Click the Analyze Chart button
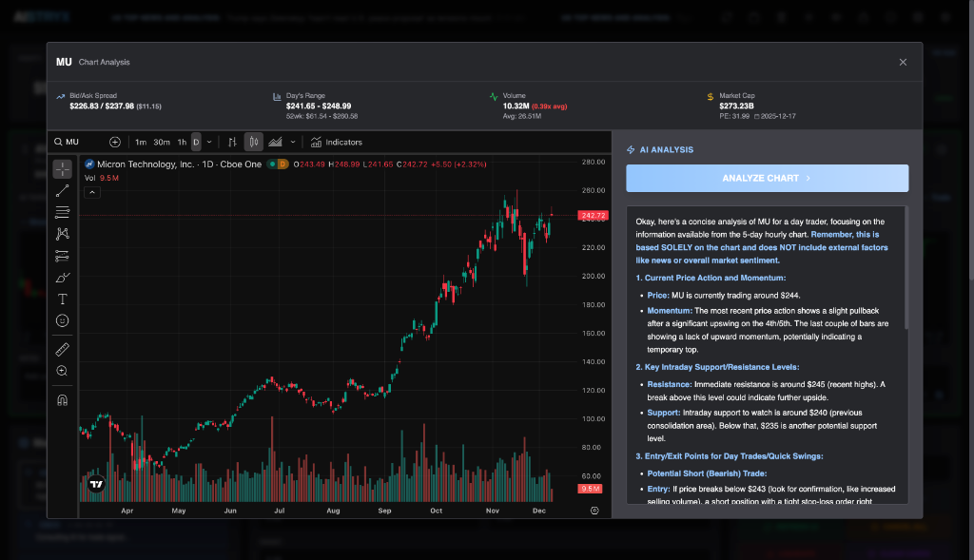This screenshot has width=974, height=560. click(767, 178)
